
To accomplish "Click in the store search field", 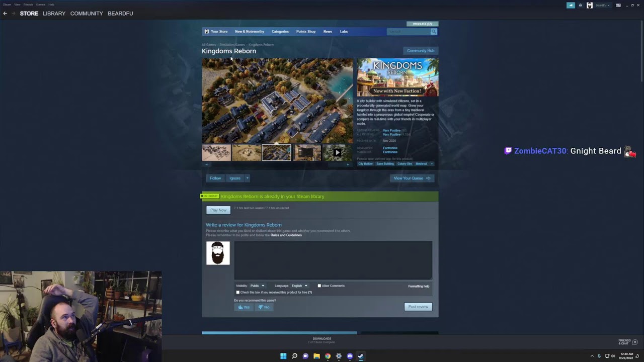I will (x=409, y=32).
